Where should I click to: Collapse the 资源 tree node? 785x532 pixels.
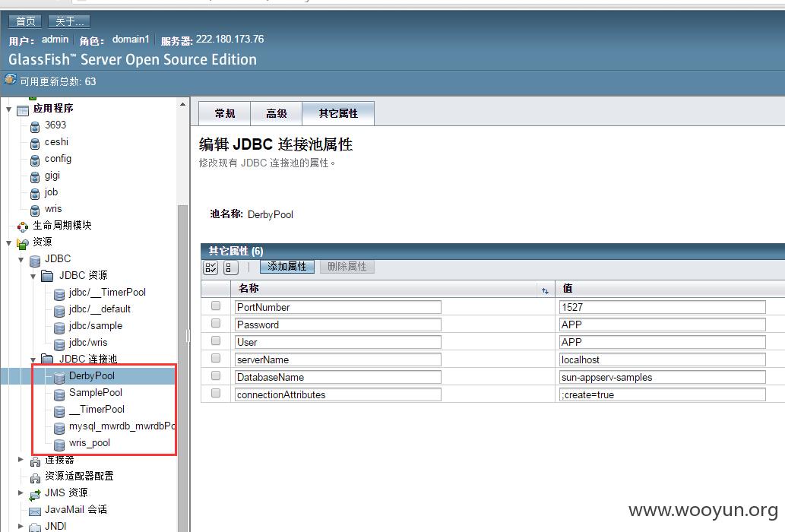coord(8,243)
